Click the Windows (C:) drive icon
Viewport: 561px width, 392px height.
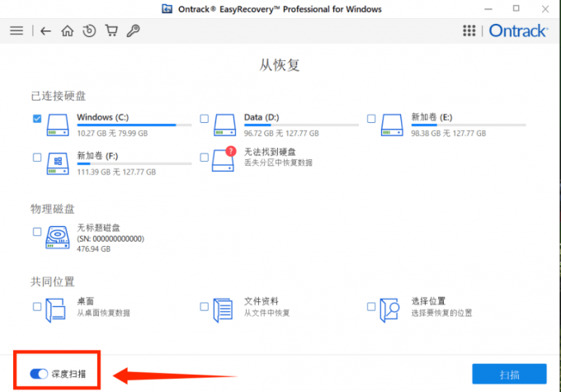[58, 125]
